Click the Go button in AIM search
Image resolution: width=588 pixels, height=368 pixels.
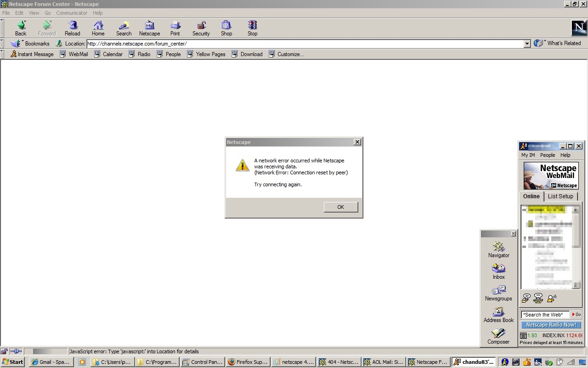pyautogui.click(x=576, y=315)
